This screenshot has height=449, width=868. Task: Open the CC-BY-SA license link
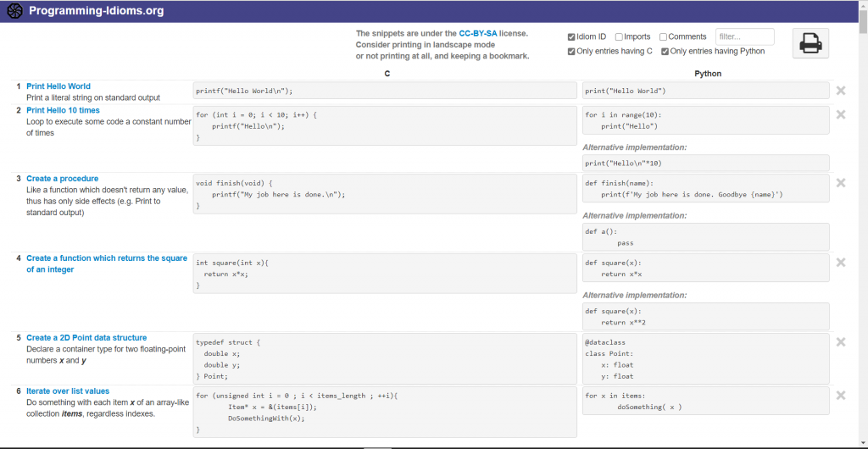point(478,33)
